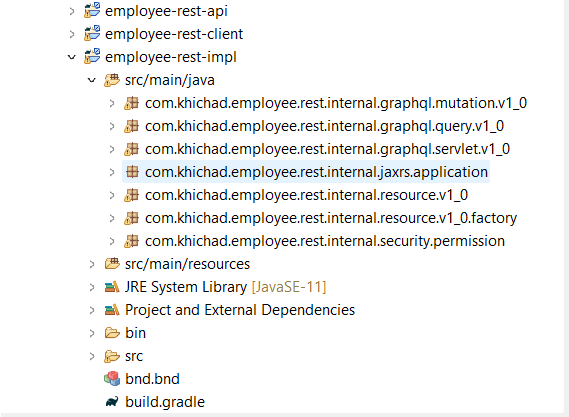Click the jaxrs.application package icon
The height and width of the screenshot is (417, 569).
132,172
